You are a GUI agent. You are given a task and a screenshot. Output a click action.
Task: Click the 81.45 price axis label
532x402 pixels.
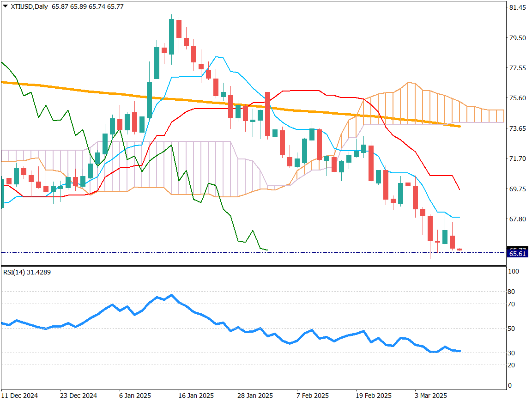(517, 7)
